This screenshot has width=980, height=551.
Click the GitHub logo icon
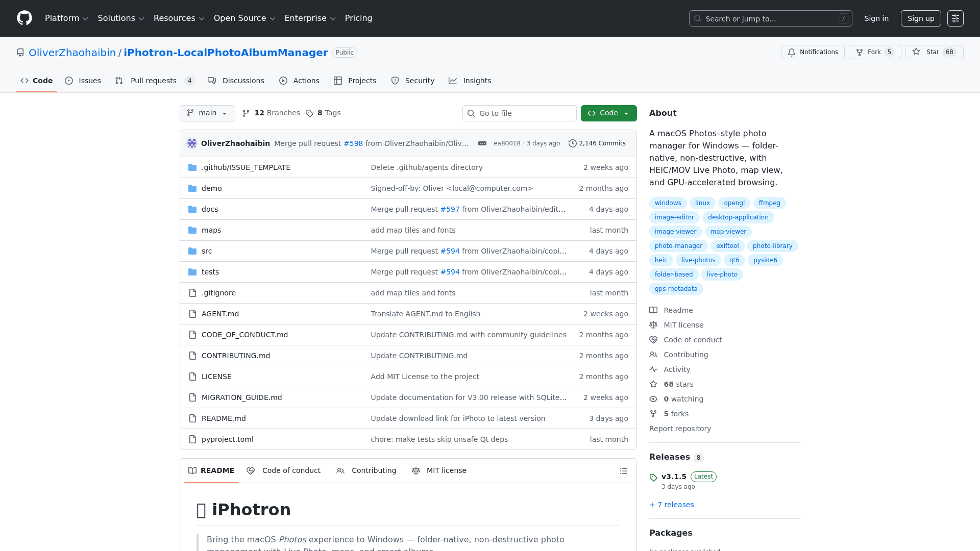pos(24,18)
